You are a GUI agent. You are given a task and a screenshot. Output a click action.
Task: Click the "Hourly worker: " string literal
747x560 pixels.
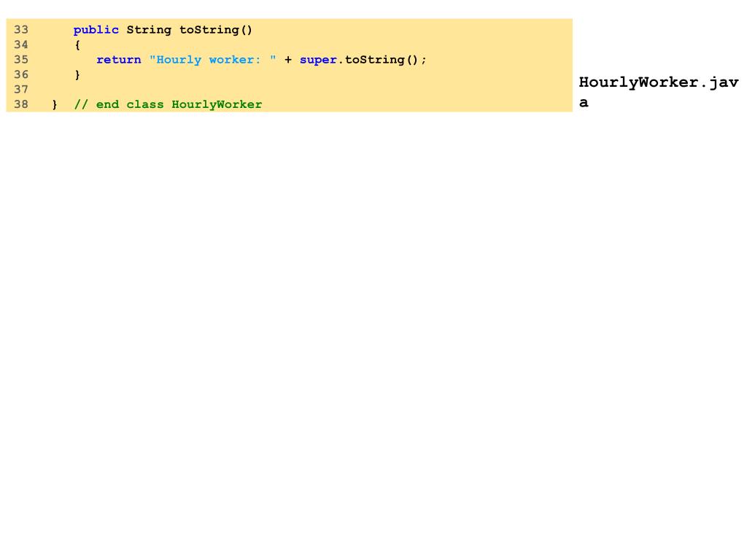pyautogui.click(x=212, y=60)
